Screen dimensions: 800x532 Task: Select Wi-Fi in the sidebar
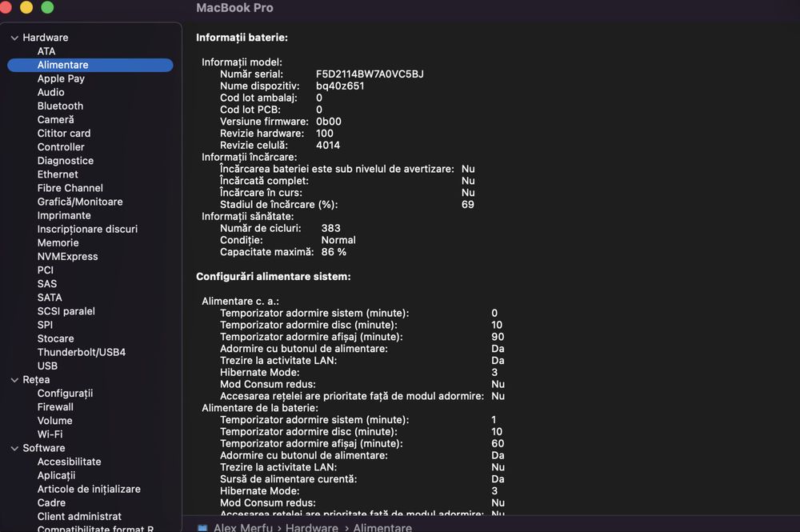(50, 434)
